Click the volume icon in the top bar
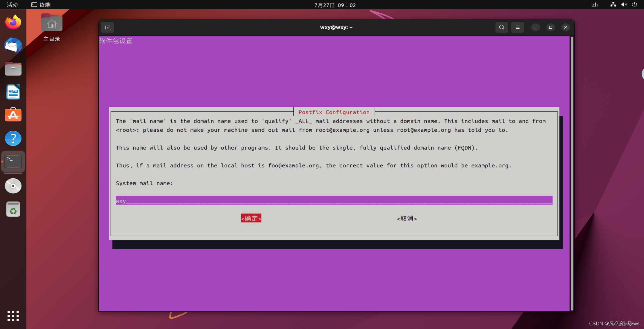Image resolution: width=644 pixels, height=329 pixels. [624, 5]
